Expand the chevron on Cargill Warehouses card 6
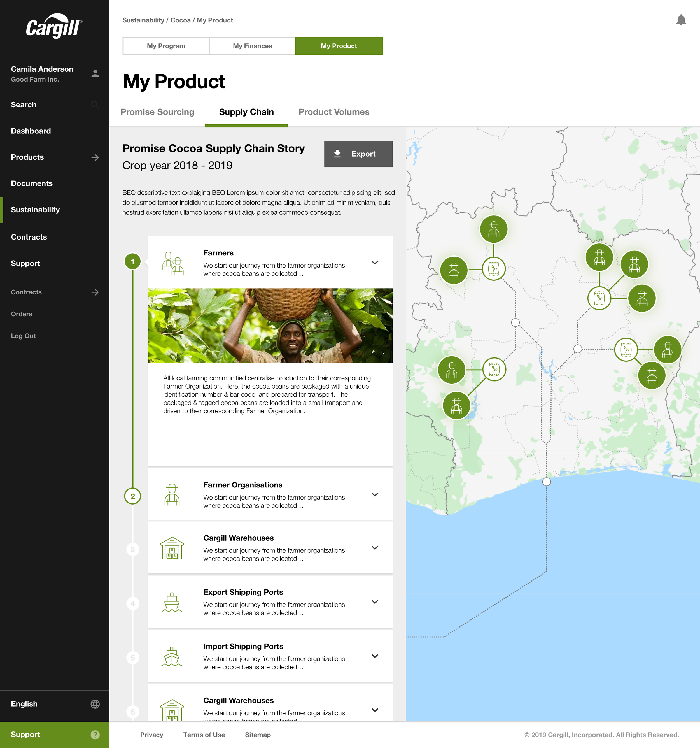Image resolution: width=700 pixels, height=748 pixels. coord(375,710)
